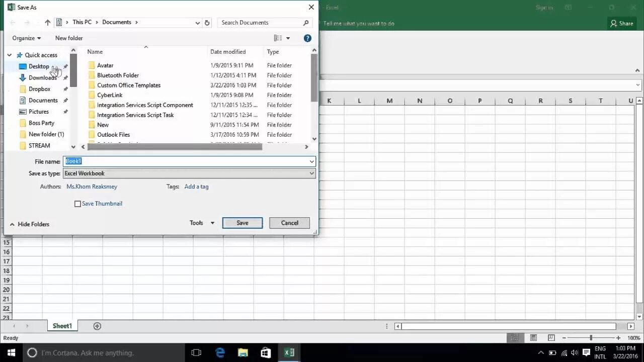Collapse the Quick access tree
Image resolution: width=644 pixels, height=362 pixels.
click(x=10, y=55)
